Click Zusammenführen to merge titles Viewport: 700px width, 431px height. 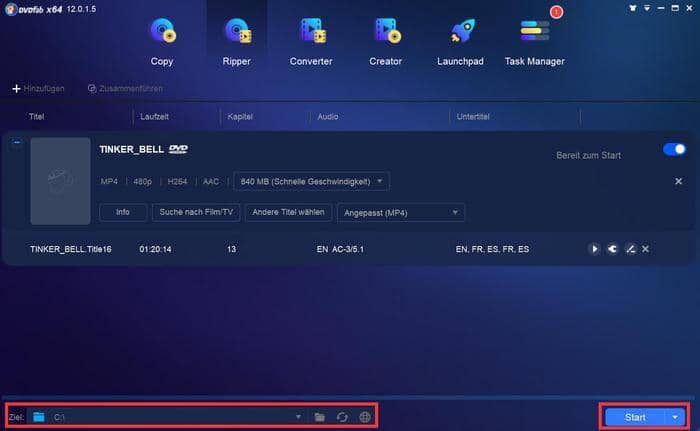click(x=125, y=88)
